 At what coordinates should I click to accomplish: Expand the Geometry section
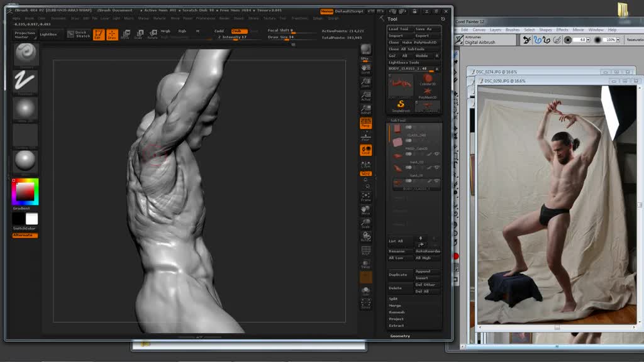(x=400, y=336)
